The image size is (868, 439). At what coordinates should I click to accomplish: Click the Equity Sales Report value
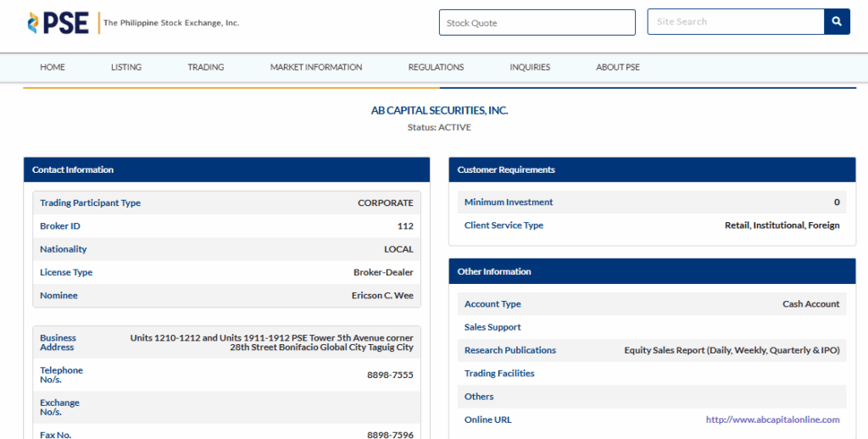click(732, 350)
